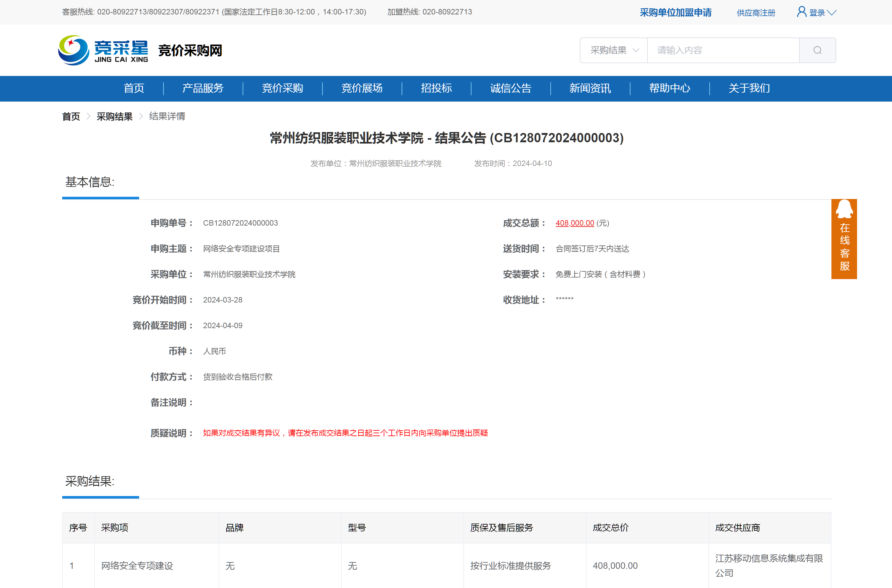
Task: Click the 供应商注册 link
Action: click(x=755, y=13)
